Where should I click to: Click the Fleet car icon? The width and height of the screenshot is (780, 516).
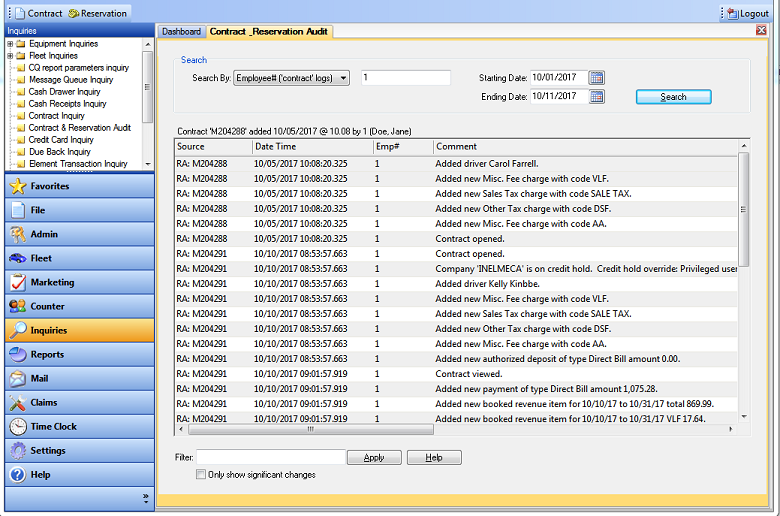point(18,258)
